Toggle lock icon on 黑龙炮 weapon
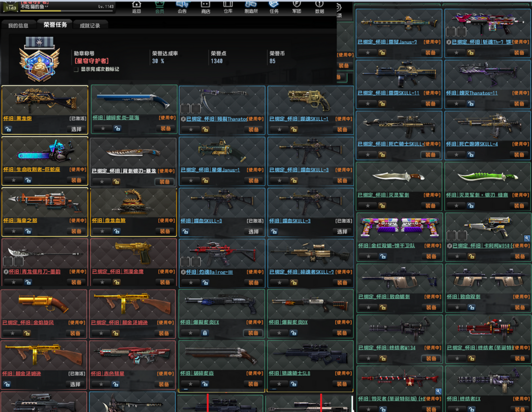This screenshot has height=412, width=532. click(x=8, y=129)
